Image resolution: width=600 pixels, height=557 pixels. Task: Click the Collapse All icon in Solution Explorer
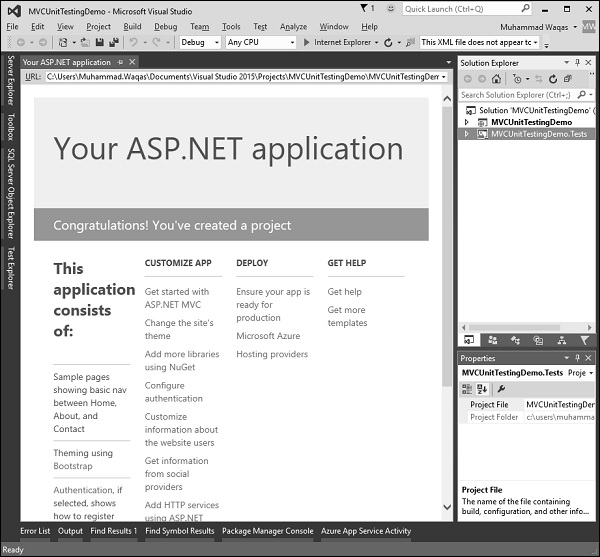point(568,79)
